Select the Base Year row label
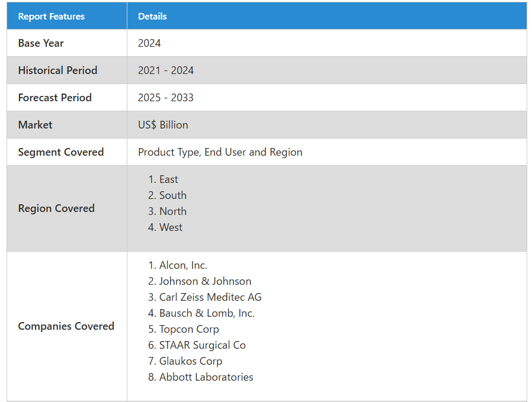The height and width of the screenshot is (402, 532). click(41, 43)
